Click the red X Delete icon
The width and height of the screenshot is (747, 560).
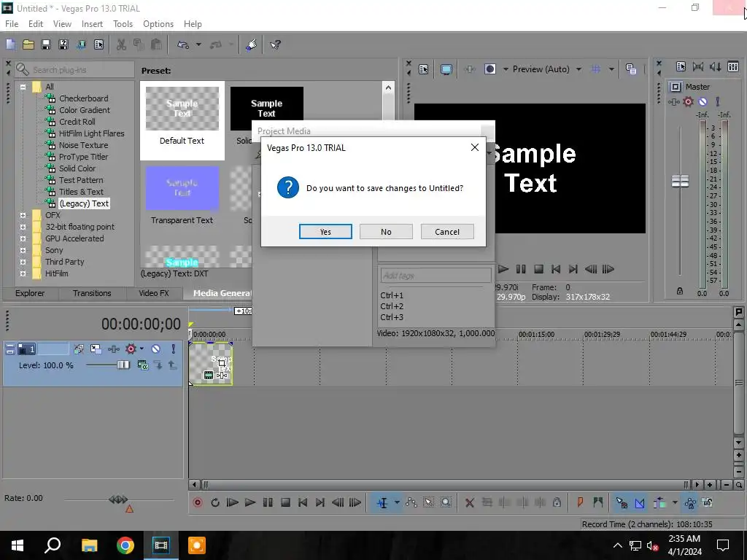pos(469,502)
